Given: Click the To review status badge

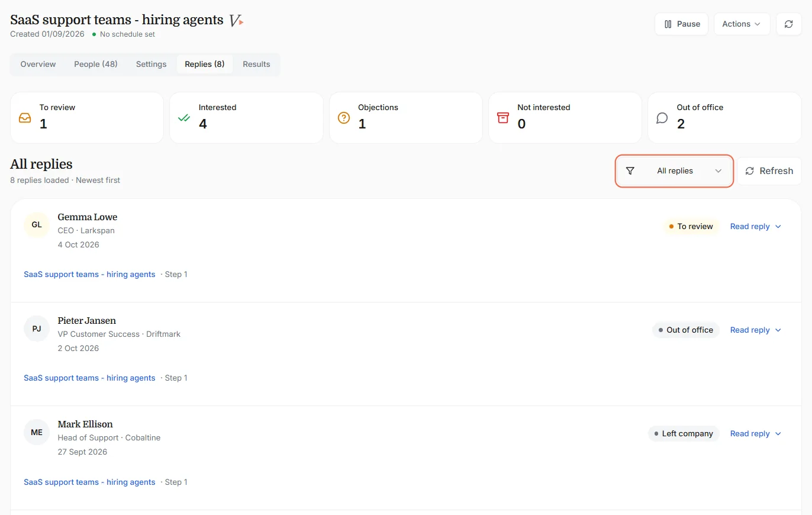Looking at the screenshot, I should point(691,227).
